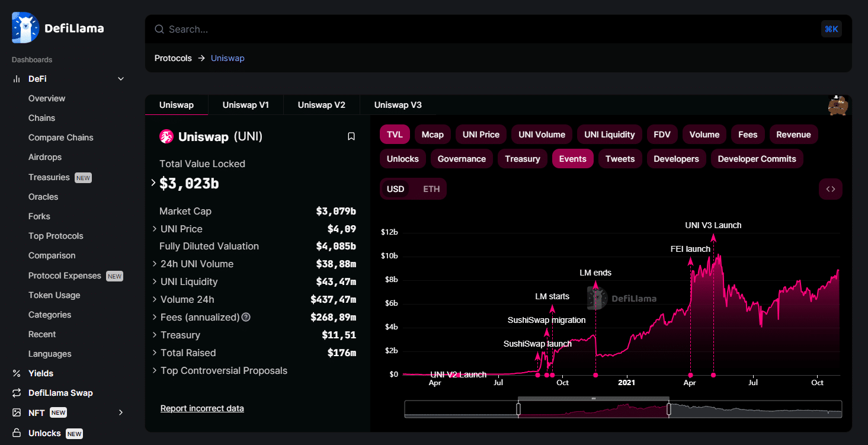Enable the Mcap chart overlay

tap(433, 134)
